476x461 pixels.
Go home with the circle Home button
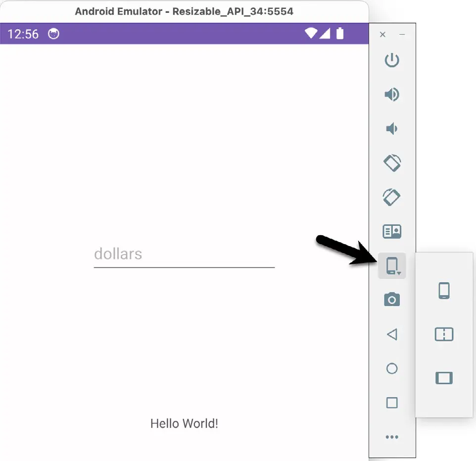(391, 368)
